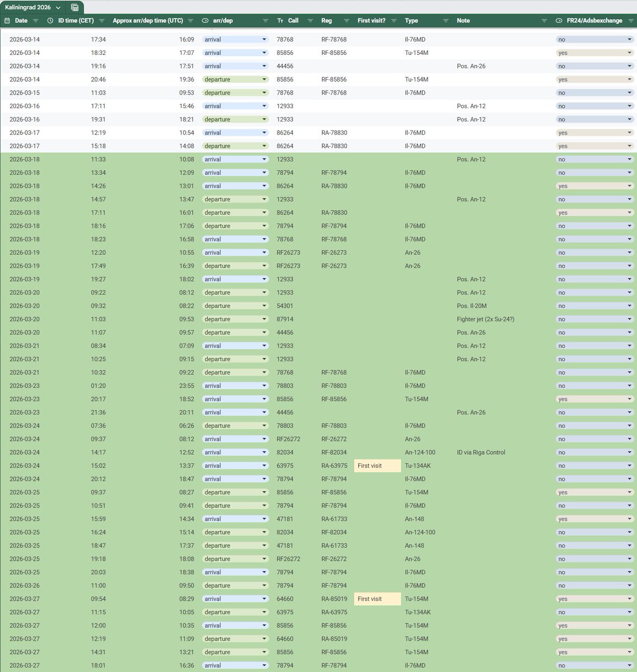The height and width of the screenshot is (672, 637).
Task: Open the 'no' dropdown in 2026-03-16 17:11 row
Action: (594, 106)
